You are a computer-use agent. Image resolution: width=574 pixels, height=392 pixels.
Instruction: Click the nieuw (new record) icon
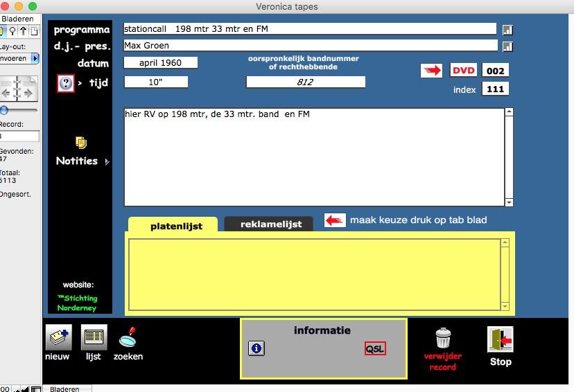58,338
